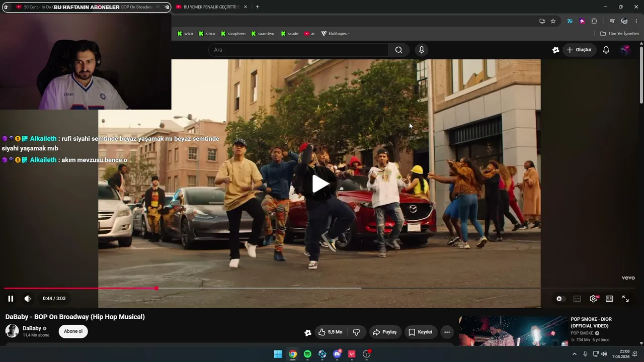The image size is (644, 362).
Task: Open ssude bookmark
Action: (x=290, y=34)
